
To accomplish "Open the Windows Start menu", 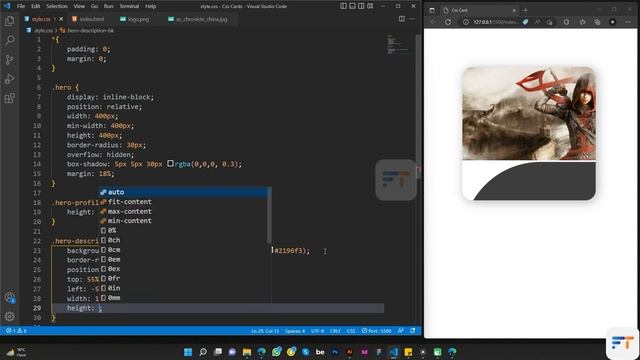I will click(188, 352).
